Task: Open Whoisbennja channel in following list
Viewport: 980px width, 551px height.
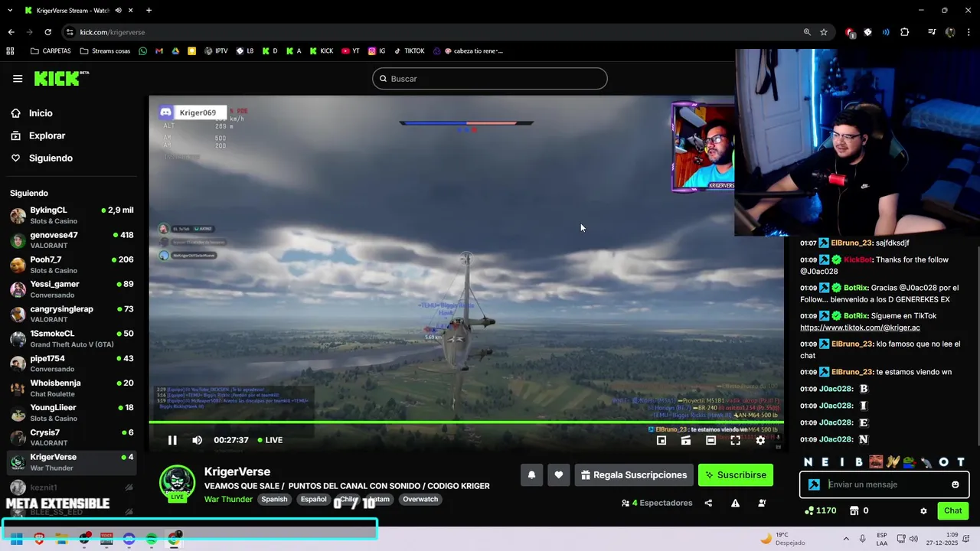Action: point(72,388)
